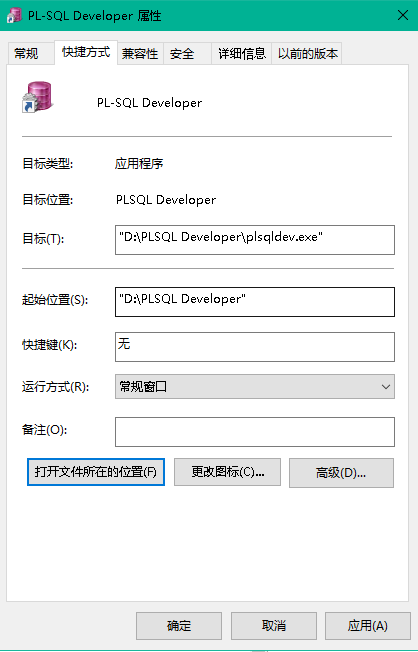The width and height of the screenshot is (418, 652).
Task: Click the title bar database icon
Action: (x=14, y=15)
